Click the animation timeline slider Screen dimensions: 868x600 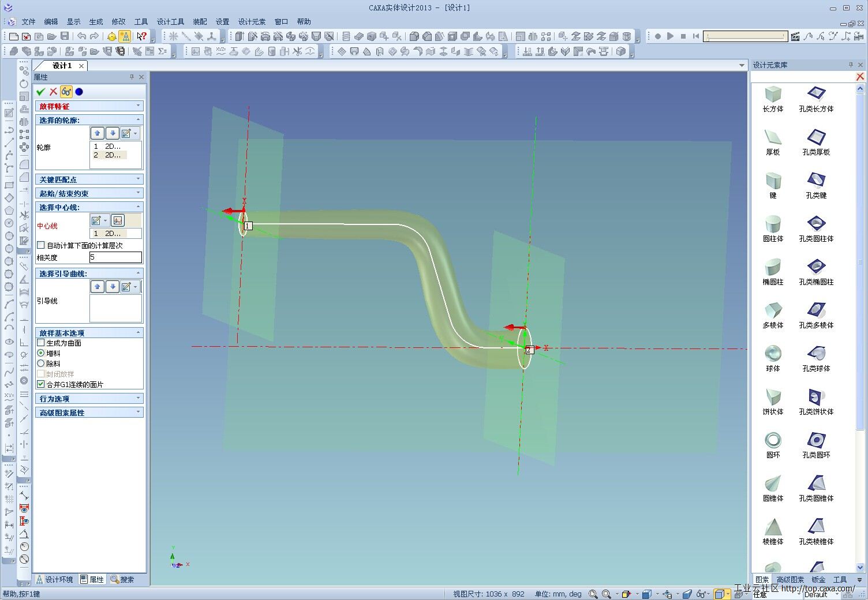(x=745, y=36)
